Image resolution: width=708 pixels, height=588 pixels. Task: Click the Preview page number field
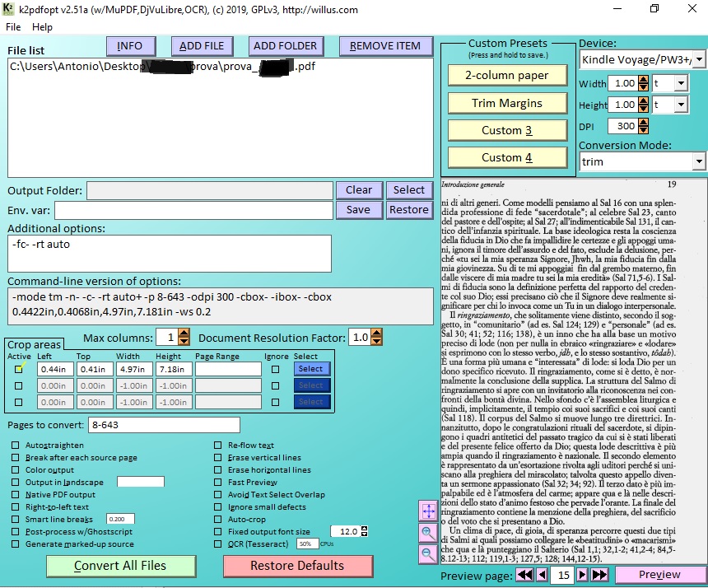tap(562, 575)
